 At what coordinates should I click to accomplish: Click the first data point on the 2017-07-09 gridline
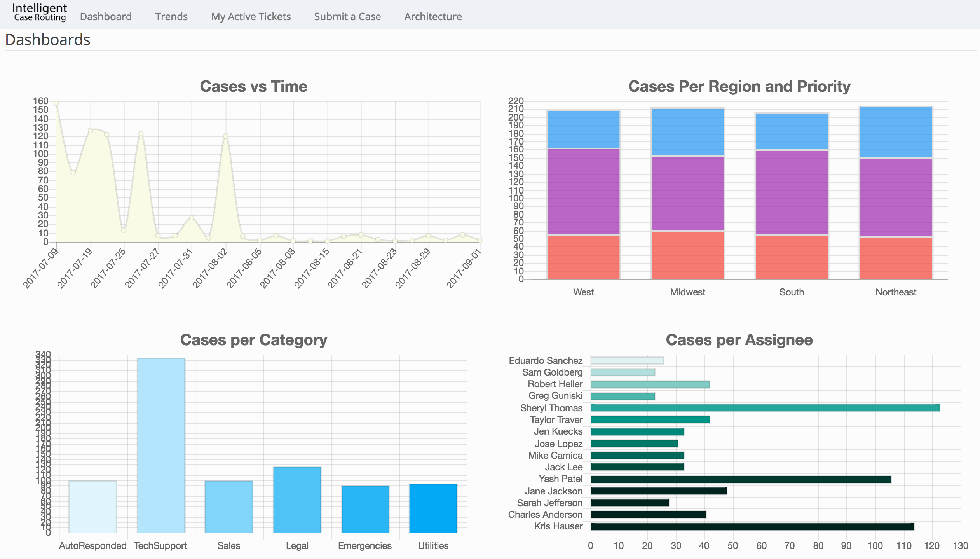(x=56, y=103)
